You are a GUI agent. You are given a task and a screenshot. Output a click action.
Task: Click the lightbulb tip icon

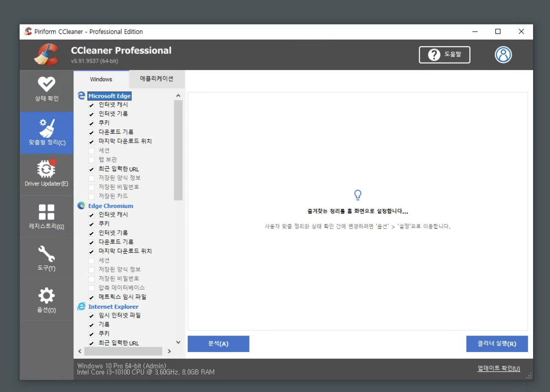point(357,195)
